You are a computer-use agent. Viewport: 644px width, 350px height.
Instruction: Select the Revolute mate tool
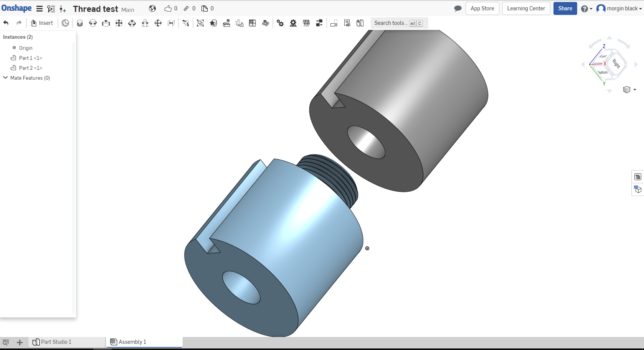[93, 23]
